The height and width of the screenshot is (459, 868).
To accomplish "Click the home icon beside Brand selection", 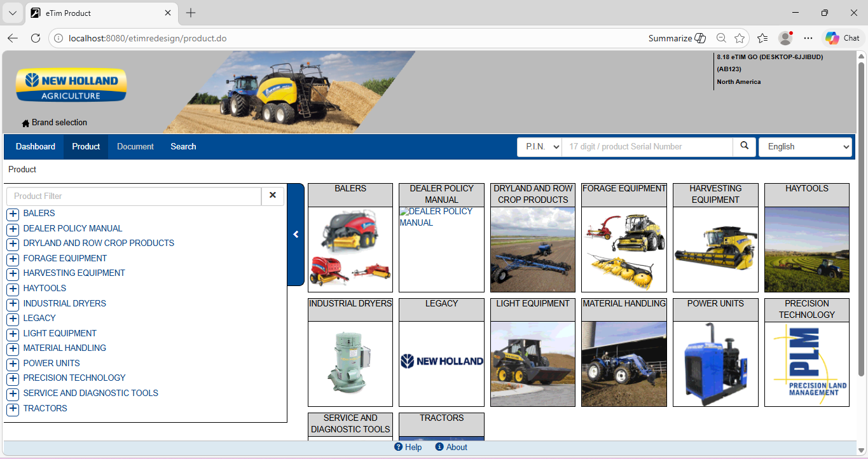I will pos(25,123).
